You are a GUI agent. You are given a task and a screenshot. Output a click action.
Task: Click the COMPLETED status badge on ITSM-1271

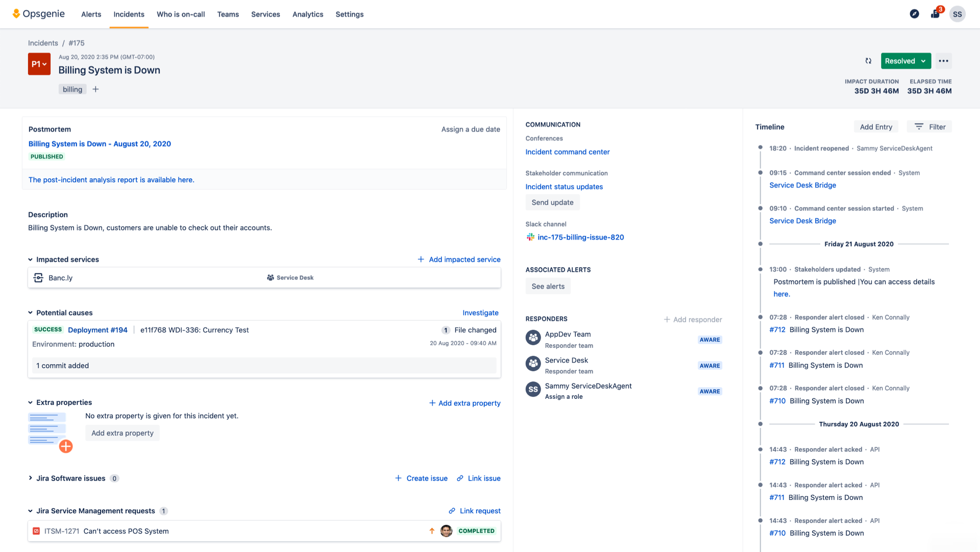tap(477, 531)
